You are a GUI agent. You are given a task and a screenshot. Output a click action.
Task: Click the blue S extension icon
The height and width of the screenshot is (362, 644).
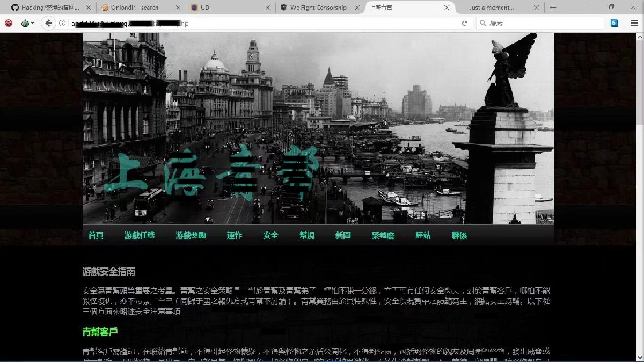tap(614, 23)
